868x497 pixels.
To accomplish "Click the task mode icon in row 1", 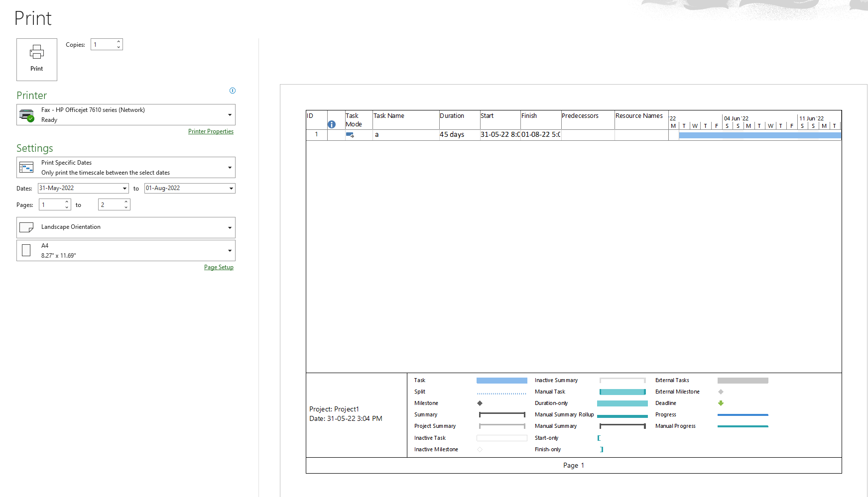I will [x=350, y=135].
